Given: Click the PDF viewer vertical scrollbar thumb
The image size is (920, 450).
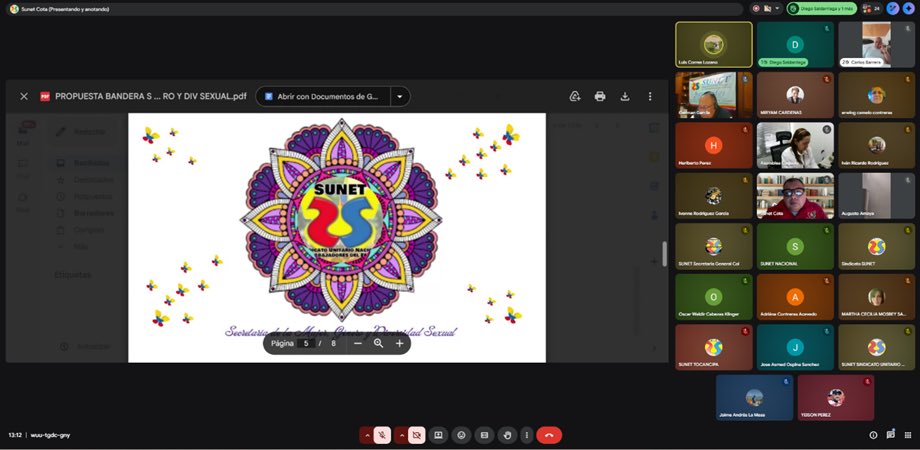Looking at the screenshot, I should click(x=665, y=254).
